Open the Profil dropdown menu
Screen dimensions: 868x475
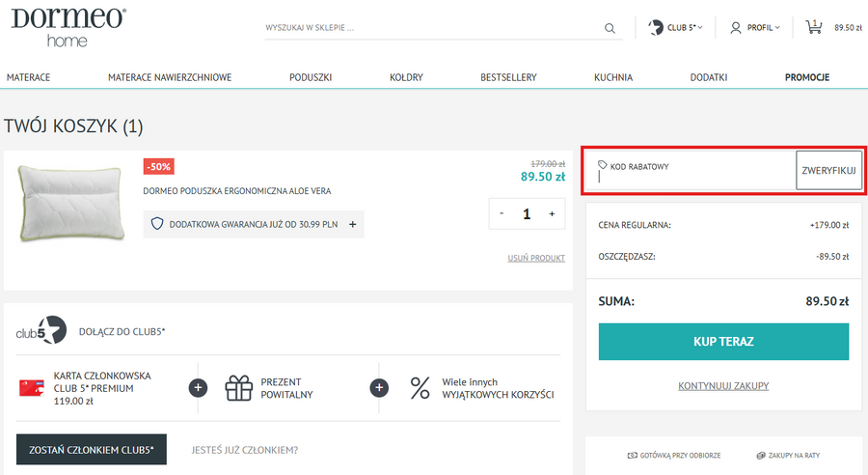click(x=754, y=28)
